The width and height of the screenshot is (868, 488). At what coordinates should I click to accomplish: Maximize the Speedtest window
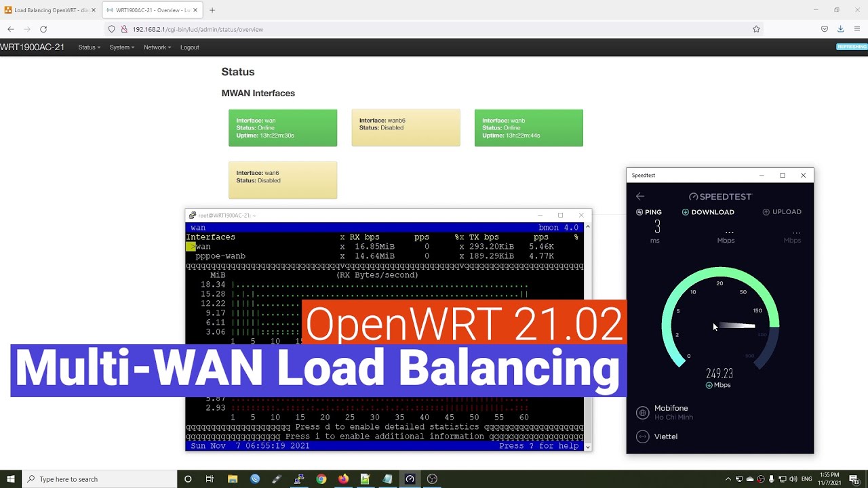783,175
